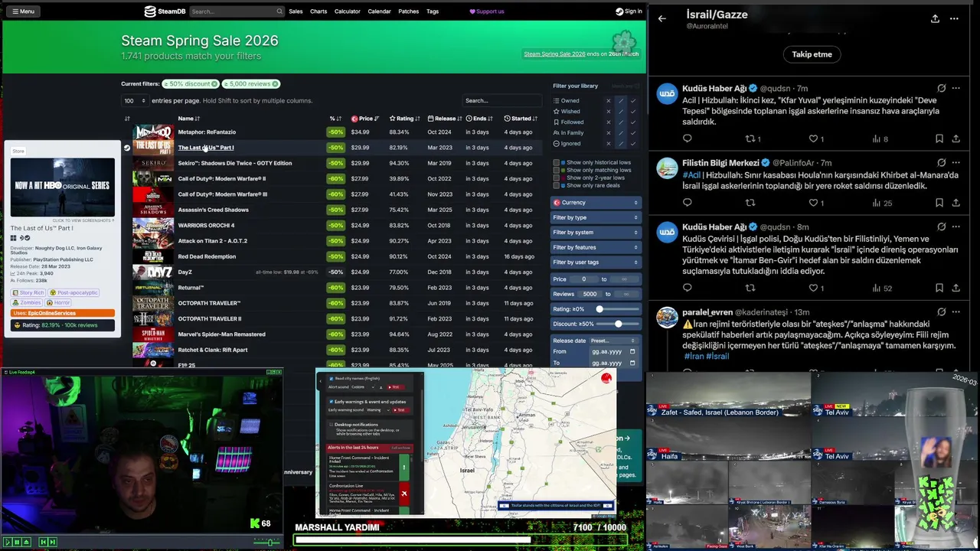Image resolution: width=980 pixels, height=551 pixels.
Task: Exclude Ignored games with X icon
Action: click(609, 144)
